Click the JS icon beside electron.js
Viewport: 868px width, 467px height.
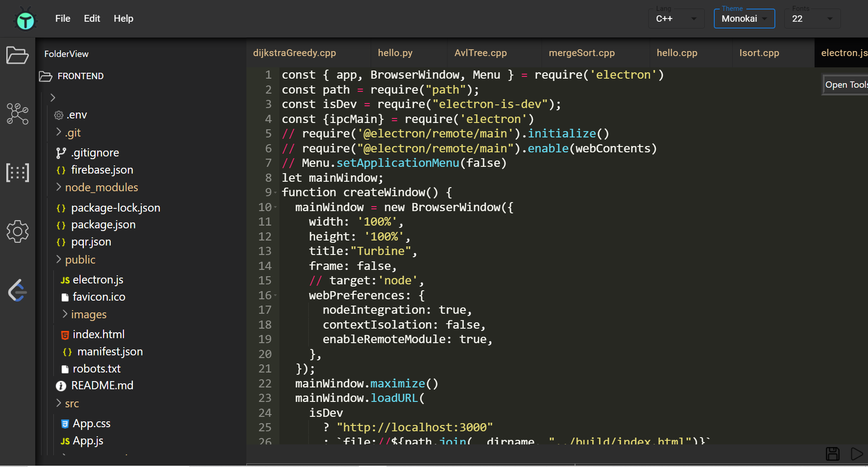point(65,280)
